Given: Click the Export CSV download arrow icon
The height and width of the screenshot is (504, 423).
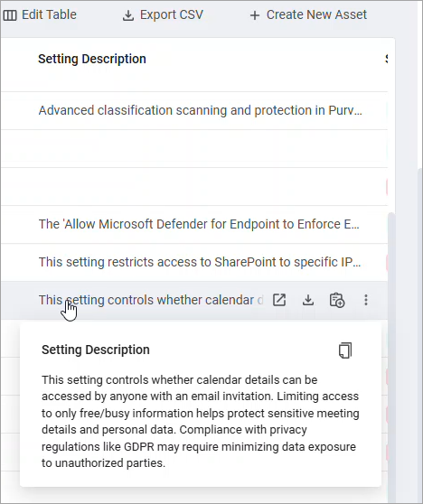Looking at the screenshot, I should pyautogui.click(x=128, y=15).
